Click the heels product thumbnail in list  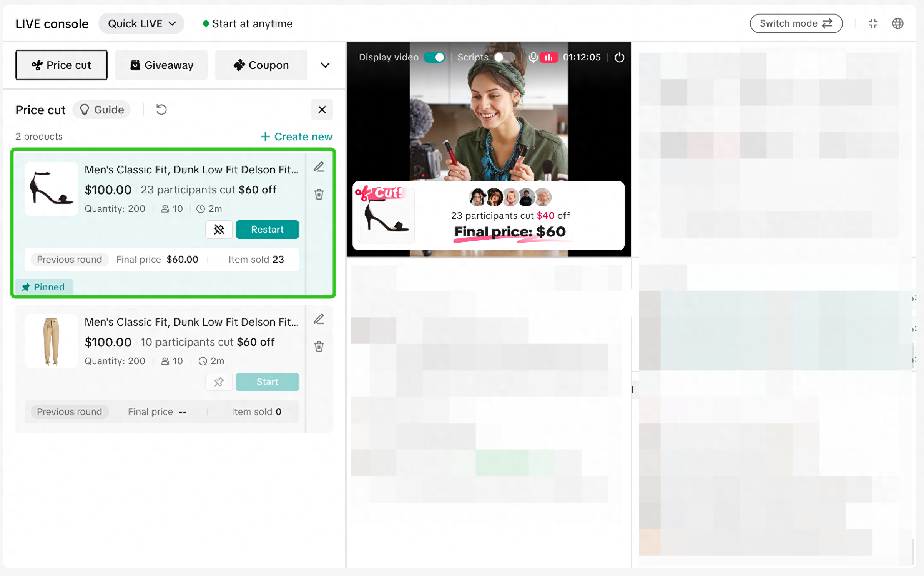(52, 188)
